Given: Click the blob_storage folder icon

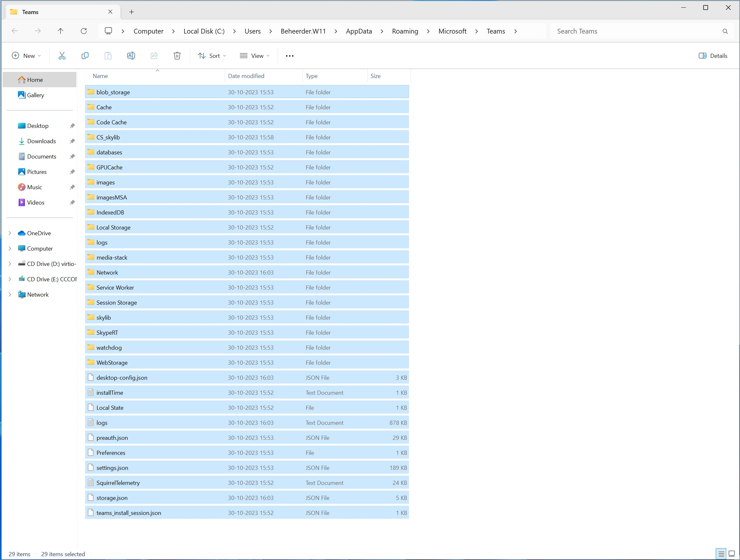Looking at the screenshot, I should pos(91,92).
